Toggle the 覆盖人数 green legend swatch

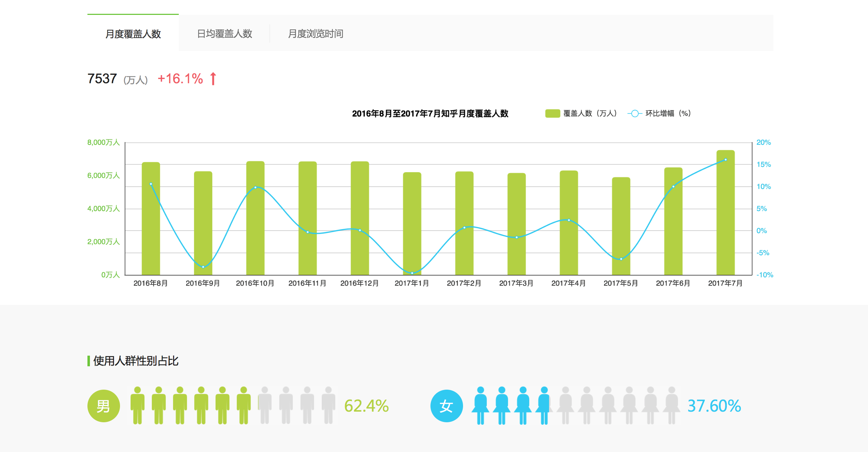click(552, 113)
